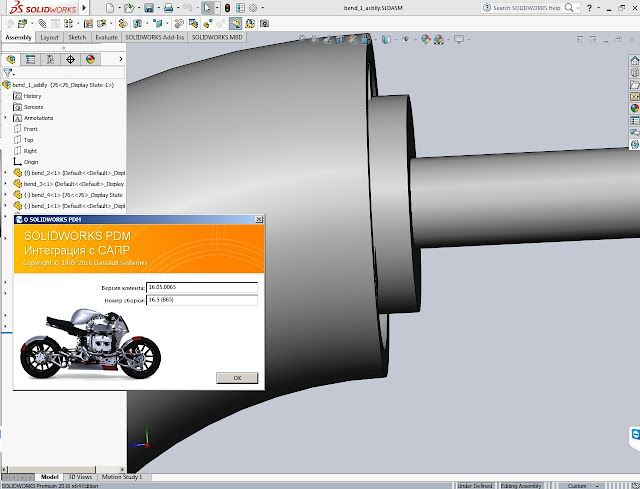Viewport: 640px width, 489px height.
Task: Click the New document icon
Action: pos(110,8)
